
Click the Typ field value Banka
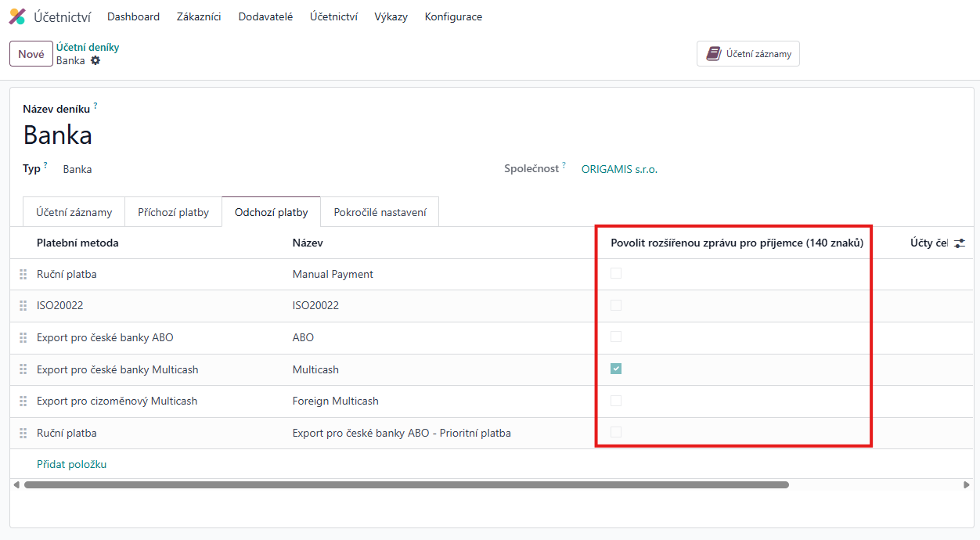click(x=77, y=169)
